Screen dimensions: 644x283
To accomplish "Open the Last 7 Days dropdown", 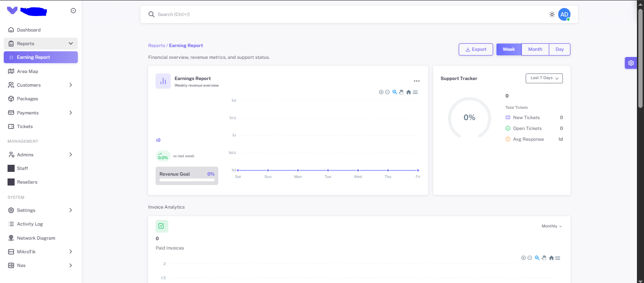I will point(544,78).
